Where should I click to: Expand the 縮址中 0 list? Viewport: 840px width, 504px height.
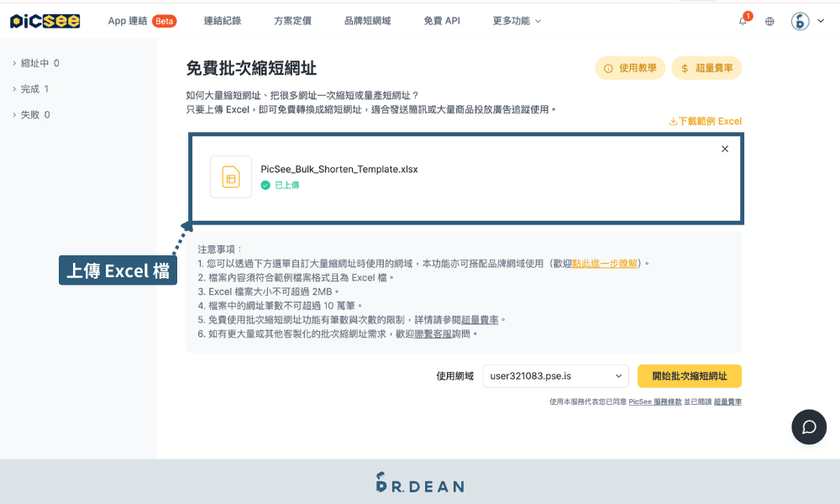pos(36,63)
